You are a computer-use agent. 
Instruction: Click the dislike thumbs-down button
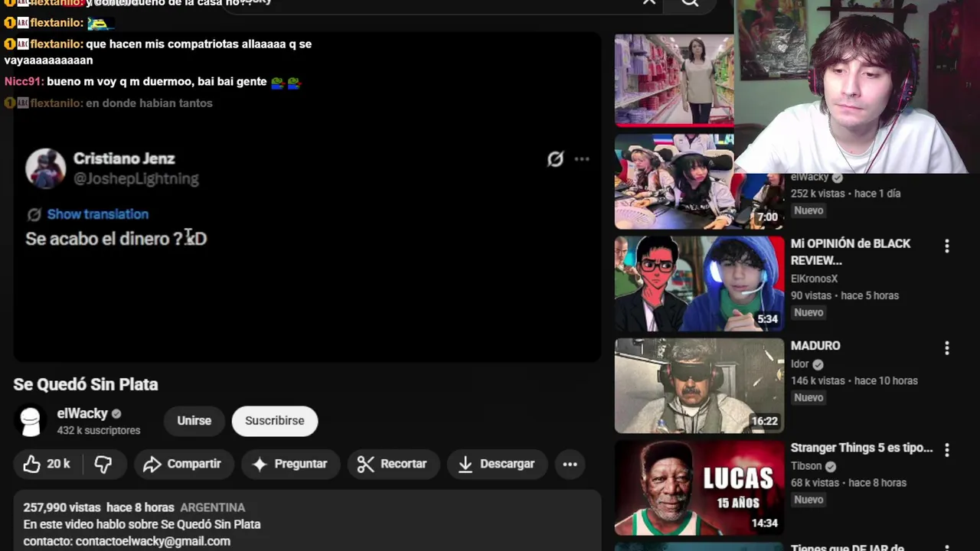[103, 464]
